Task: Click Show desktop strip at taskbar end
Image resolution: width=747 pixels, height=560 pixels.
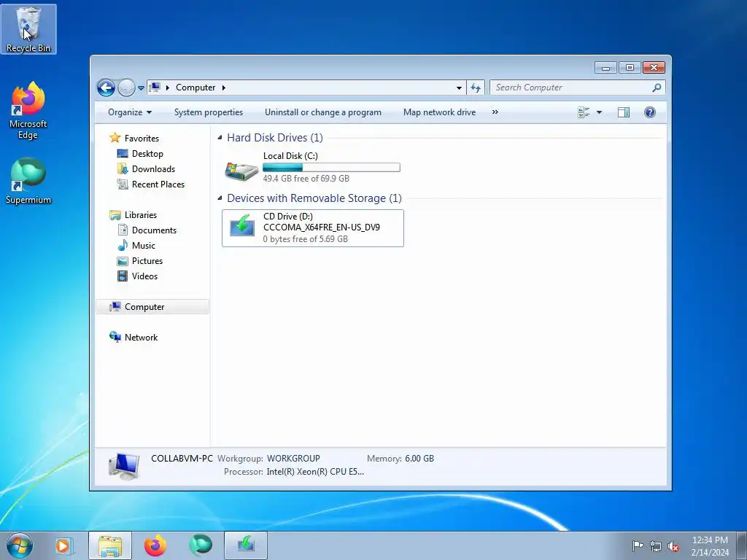Action: click(742, 545)
